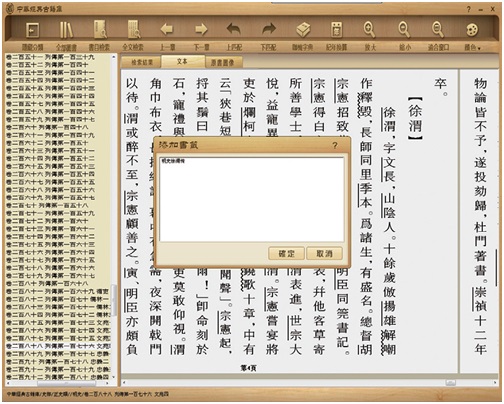Click the 全部圖書 bookshelf icon
This screenshot has height=404, width=504.
(66, 30)
